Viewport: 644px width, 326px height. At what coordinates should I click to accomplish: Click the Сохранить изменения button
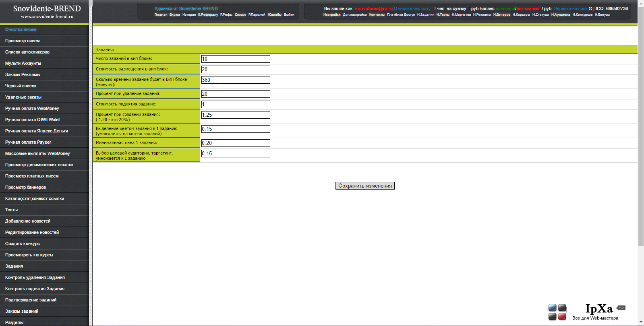point(365,186)
